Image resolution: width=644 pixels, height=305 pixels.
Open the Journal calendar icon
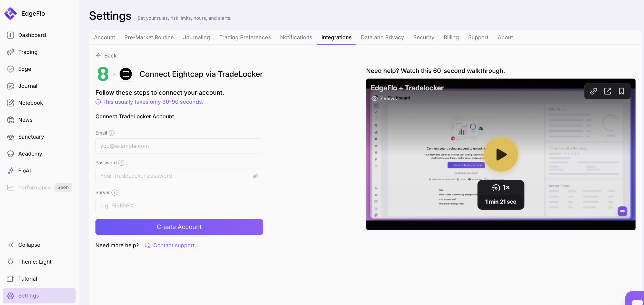(x=11, y=86)
